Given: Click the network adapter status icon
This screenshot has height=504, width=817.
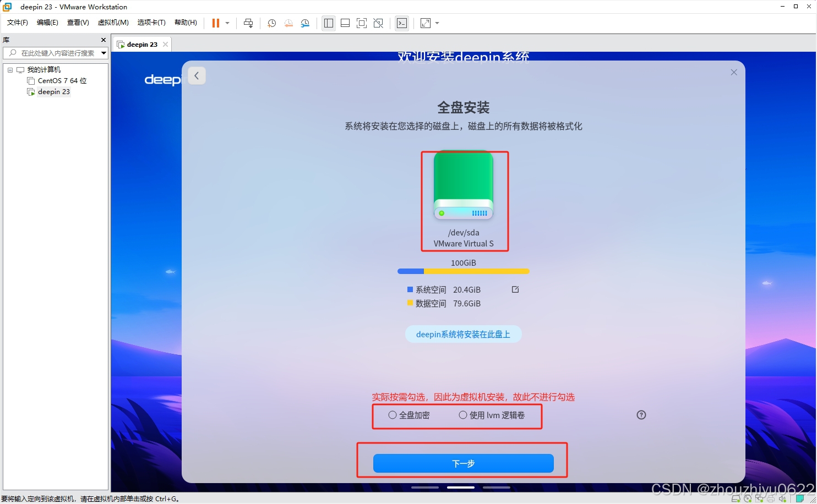Looking at the screenshot, I should (x=759, y=498).
